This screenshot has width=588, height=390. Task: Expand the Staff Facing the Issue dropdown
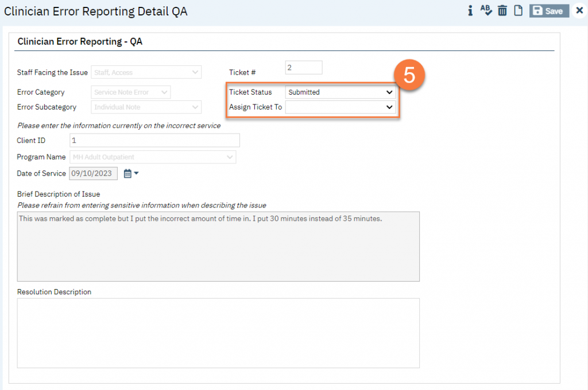coord(146,72)
